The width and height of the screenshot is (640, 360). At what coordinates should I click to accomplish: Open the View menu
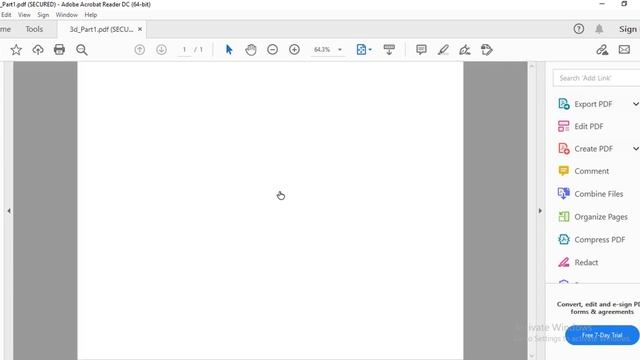click(24, 15)
